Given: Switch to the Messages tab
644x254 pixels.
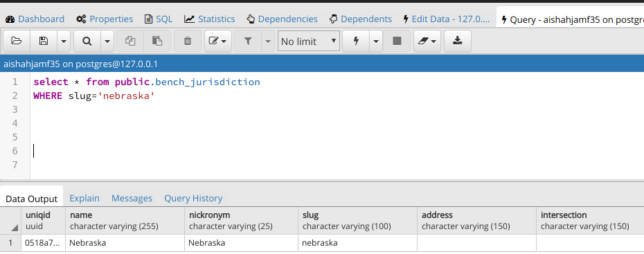Looking at the screenshot, I should point(132,198).
